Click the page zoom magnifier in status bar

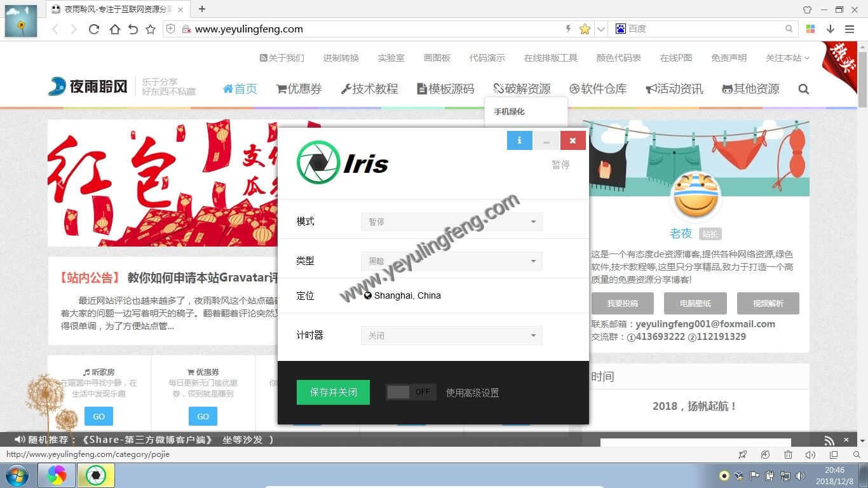pyautogui.click(x=855, y=455)
